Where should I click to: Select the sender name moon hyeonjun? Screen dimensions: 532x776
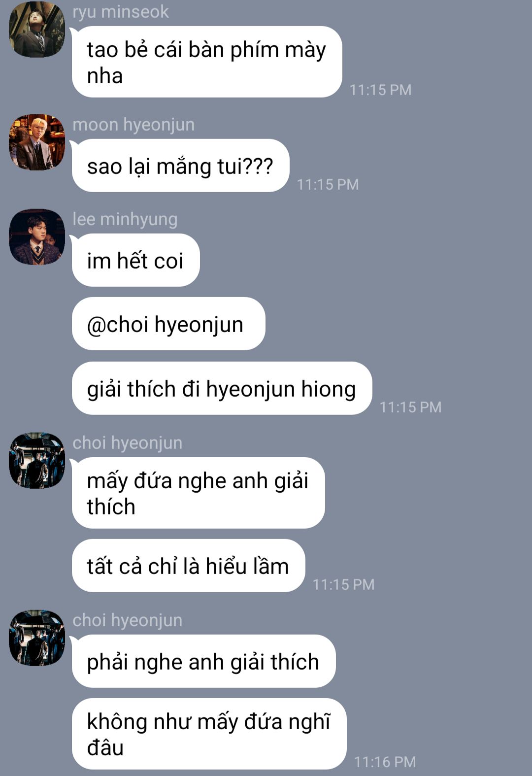click(133, 125)
